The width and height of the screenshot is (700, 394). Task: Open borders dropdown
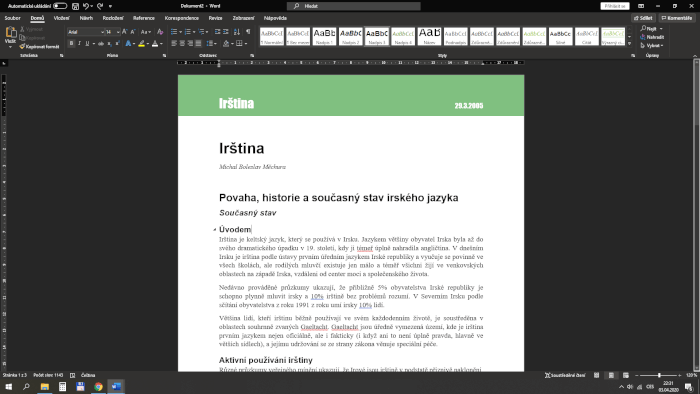[246, 44]
